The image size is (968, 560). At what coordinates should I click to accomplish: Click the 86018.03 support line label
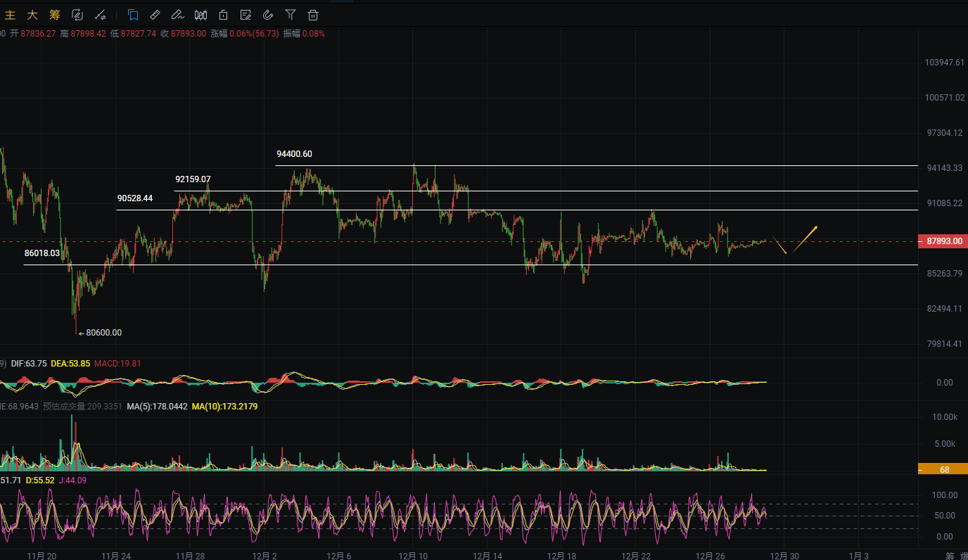click(x=42, y=253)
